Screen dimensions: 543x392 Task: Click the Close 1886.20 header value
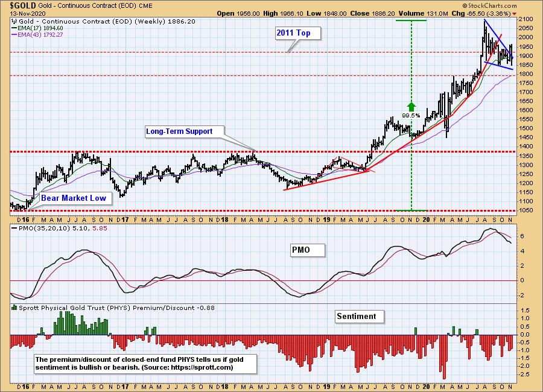[x=372, y=13]
